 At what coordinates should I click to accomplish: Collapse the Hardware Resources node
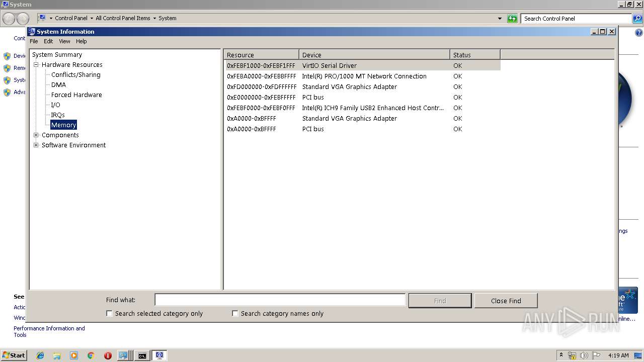pos(36,65)
